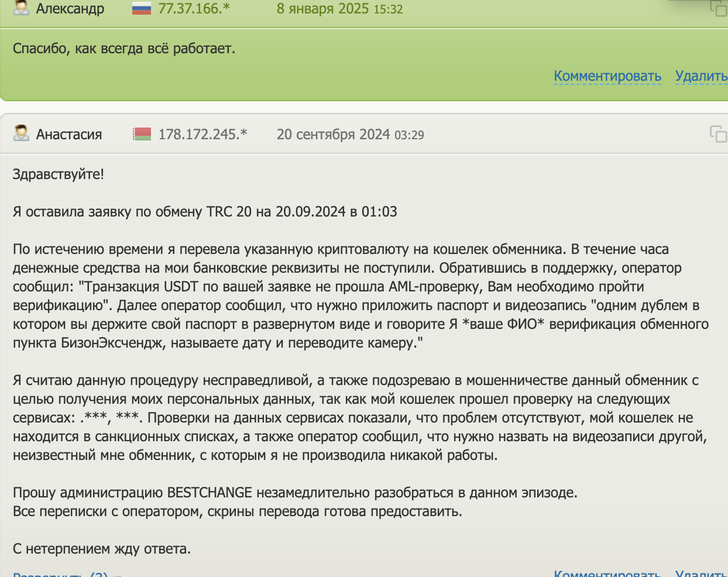Click the small arrow after 'Развернуть (3)'
Screen dimensions: 728x577
tap(116, 574)
